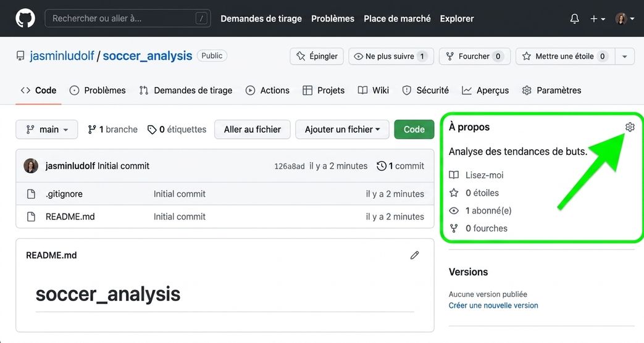Switch to the Aperçus tab
The height and width of the screenshot is (343, 644).
[485, 90]
